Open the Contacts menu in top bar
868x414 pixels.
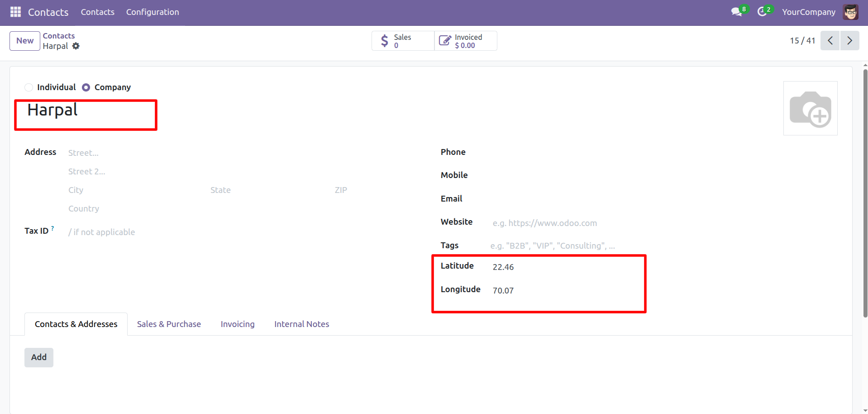pos(98,12)
